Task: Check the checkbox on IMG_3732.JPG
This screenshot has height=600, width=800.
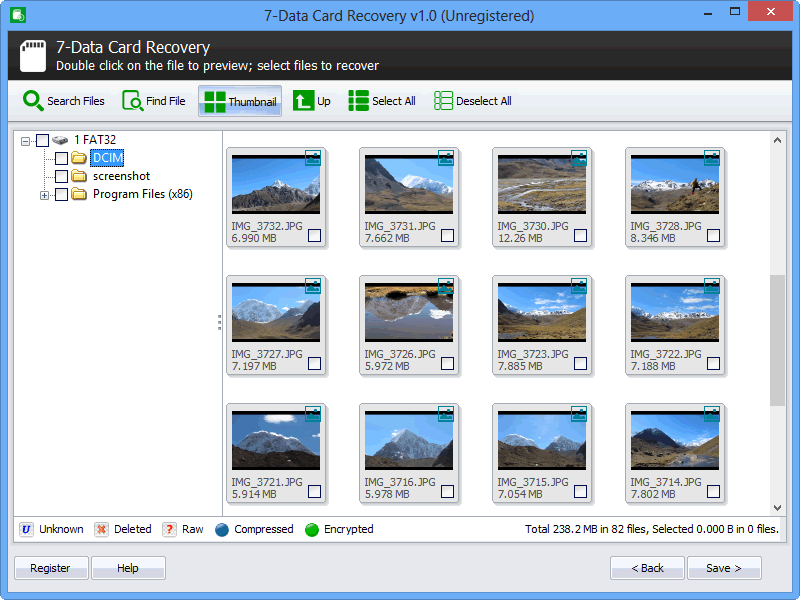Action: point(314,236)
